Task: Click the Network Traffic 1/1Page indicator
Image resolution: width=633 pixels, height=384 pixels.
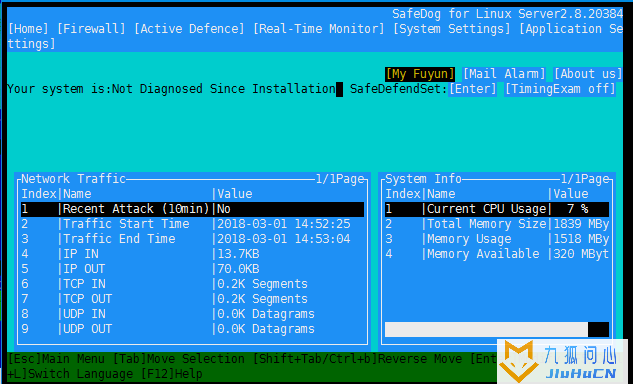Action: coord(340,179)
